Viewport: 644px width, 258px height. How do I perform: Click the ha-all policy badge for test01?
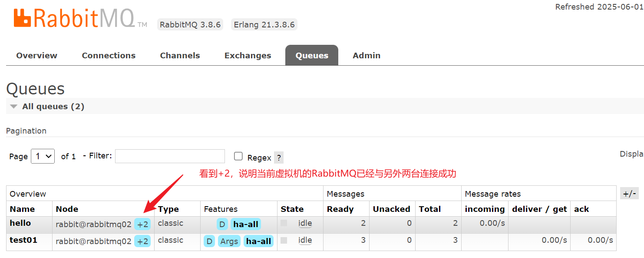tap(258, 241)
